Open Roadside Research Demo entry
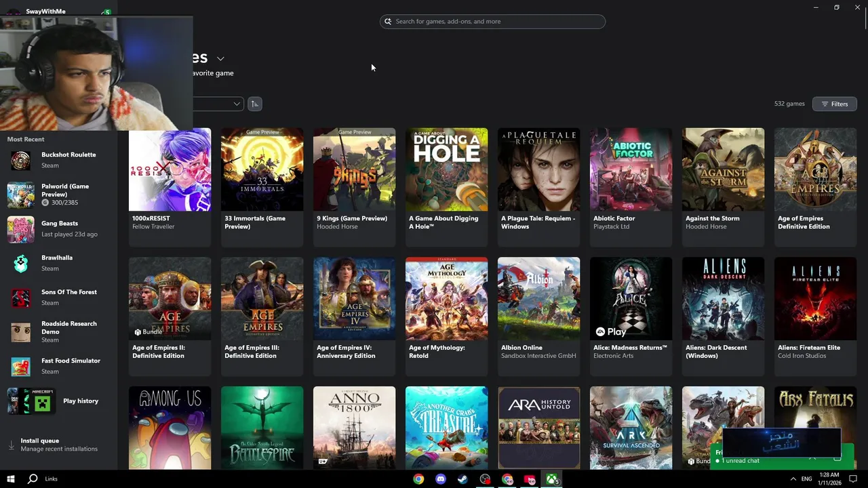868x488 pixels. coord(58,332)
